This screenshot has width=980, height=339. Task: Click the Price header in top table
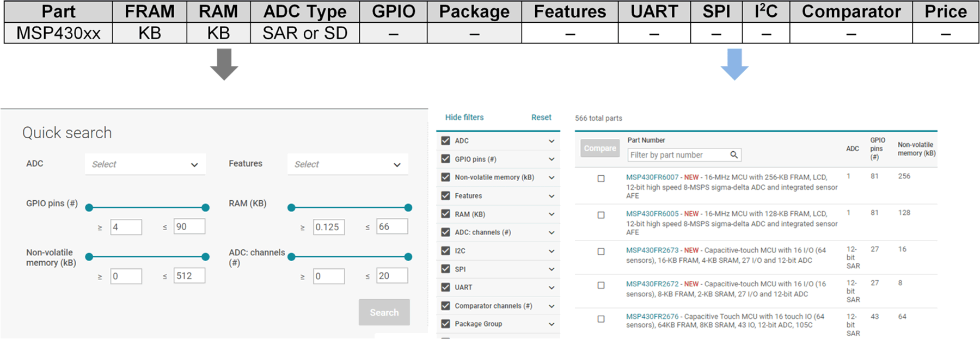click(x=946, y=11)
